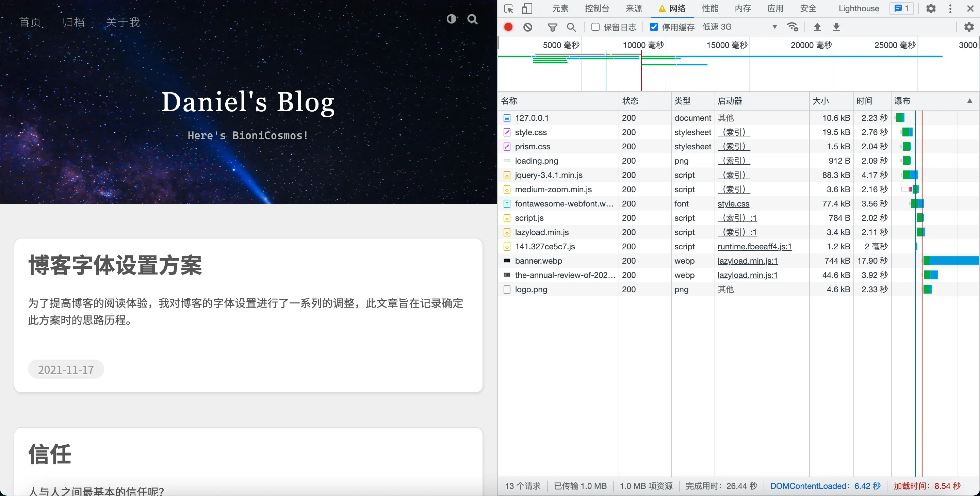980x496 pixels.
Task: Toggle the blog dark mode icon
Action: [x=451, y=19]
